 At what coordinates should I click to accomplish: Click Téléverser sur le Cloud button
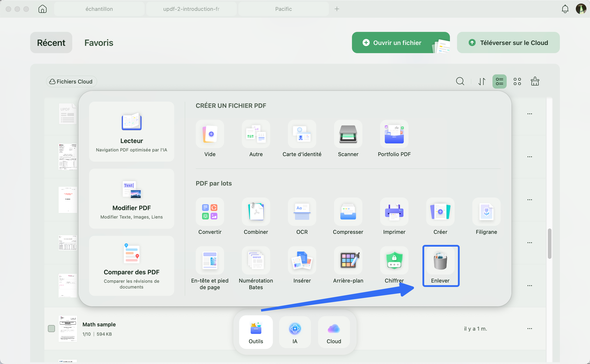point(508,43)
